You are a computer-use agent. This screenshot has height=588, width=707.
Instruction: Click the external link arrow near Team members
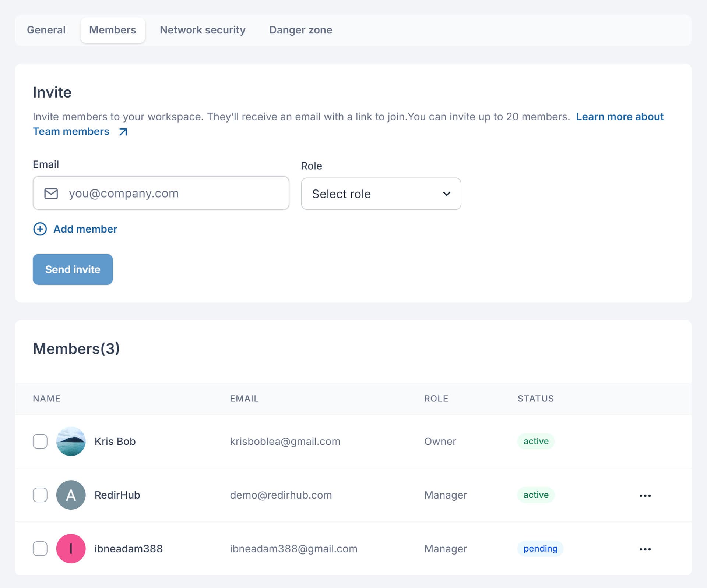122,131
